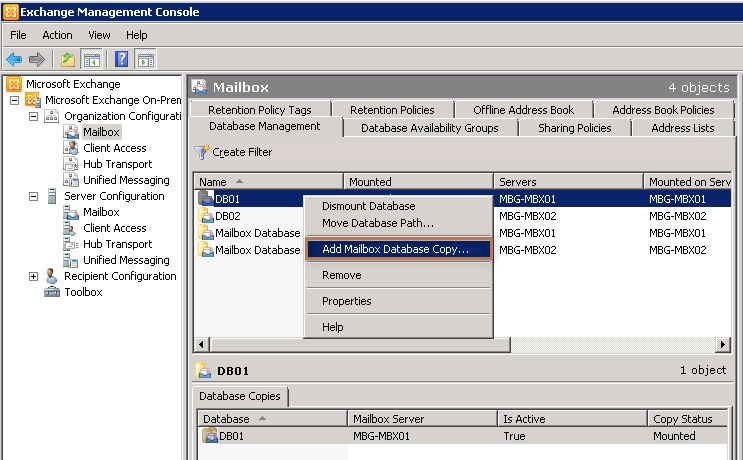Click the Client Access icon under Server Configuration
This screenshot has height=460, width=743.
pyautogui.click(x=69, y=228)
